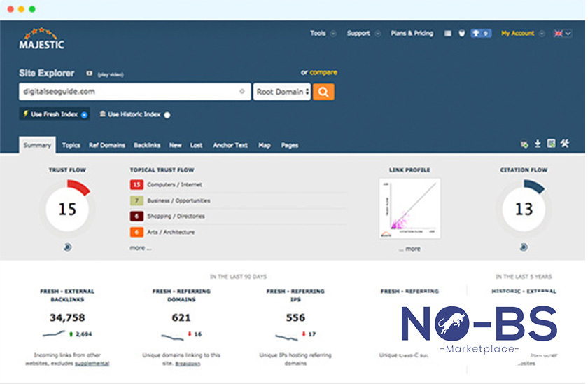Click the download arrow icon
This screenshot has height=384, width=588.
[x=538, y=144]
